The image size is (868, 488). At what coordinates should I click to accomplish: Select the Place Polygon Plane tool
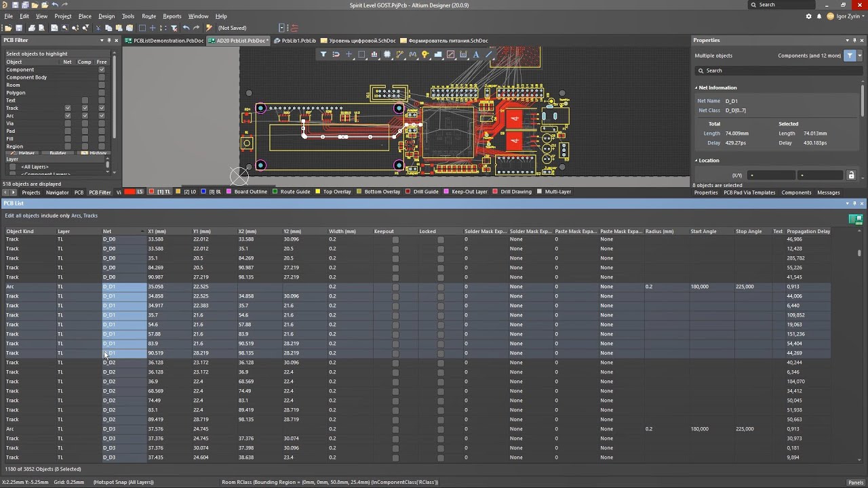click(438, 54)
